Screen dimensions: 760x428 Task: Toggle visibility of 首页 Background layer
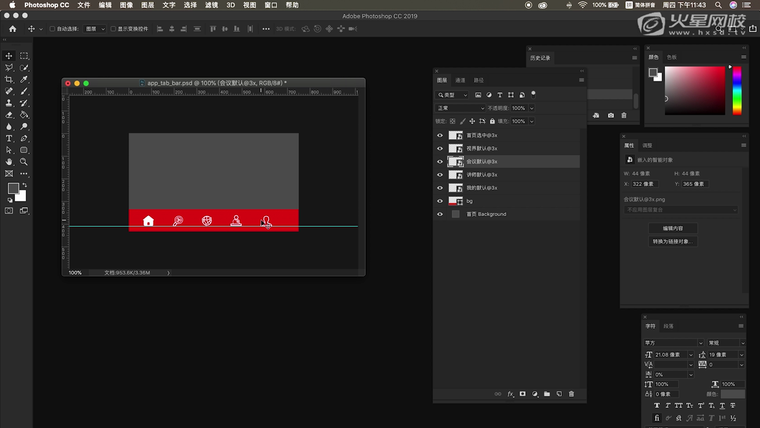click(x=440, y=214)
